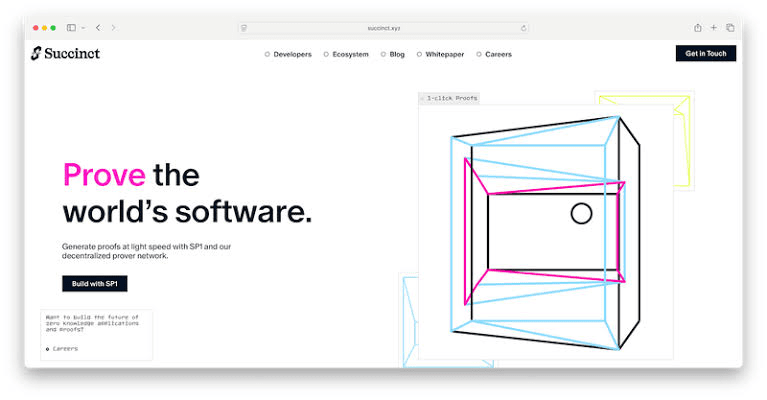This screenshot has width=767, height=400.
Task: Go forward with the browser forward arrow
Action: pyautogui.click(x=113, y=28)
